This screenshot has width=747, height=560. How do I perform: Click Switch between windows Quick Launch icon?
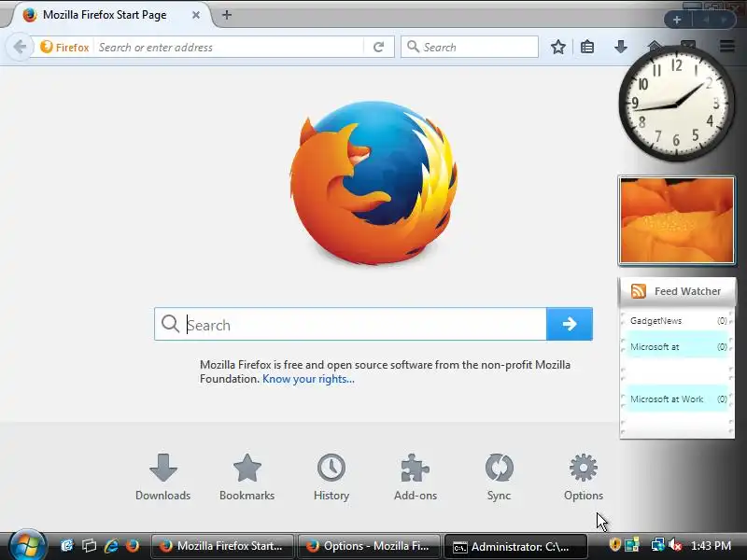89,545
